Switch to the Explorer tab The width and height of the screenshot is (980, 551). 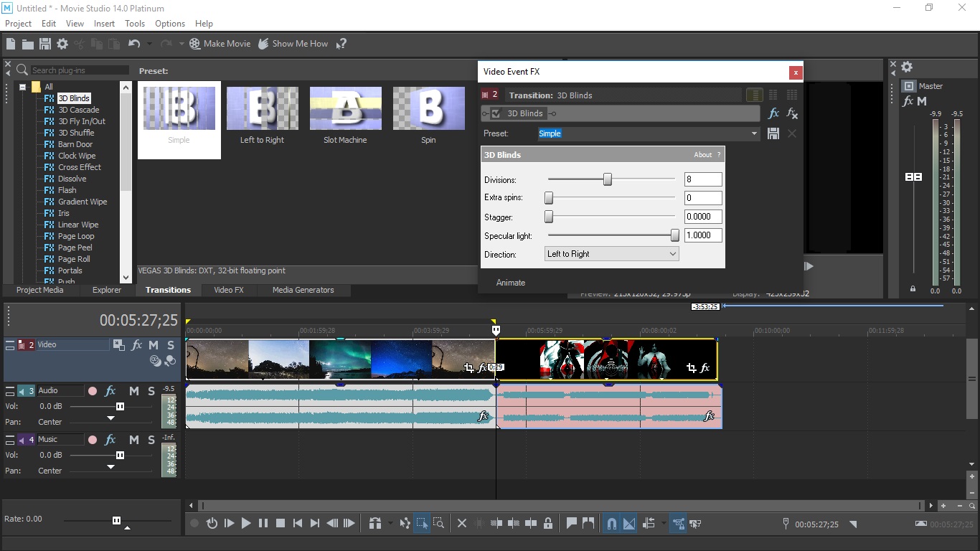pyautogui.click(x=107, y=290)
